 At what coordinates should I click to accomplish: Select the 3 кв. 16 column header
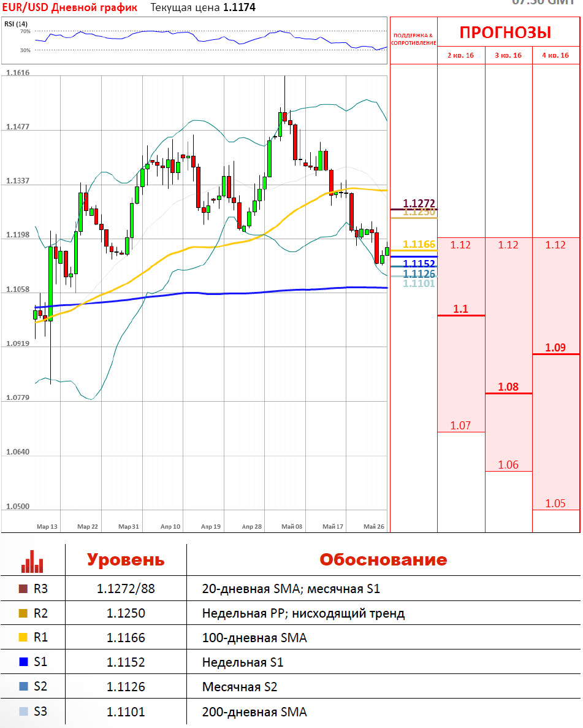(x=508, y=55)
